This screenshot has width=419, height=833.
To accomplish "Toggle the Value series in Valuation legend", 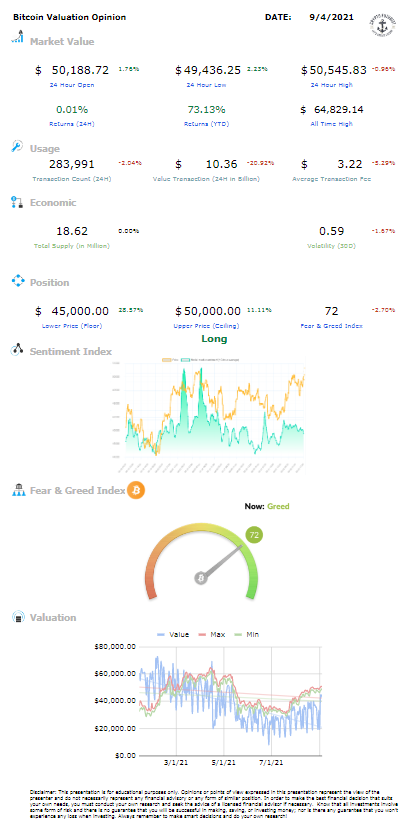I will (x=170, y=634).
